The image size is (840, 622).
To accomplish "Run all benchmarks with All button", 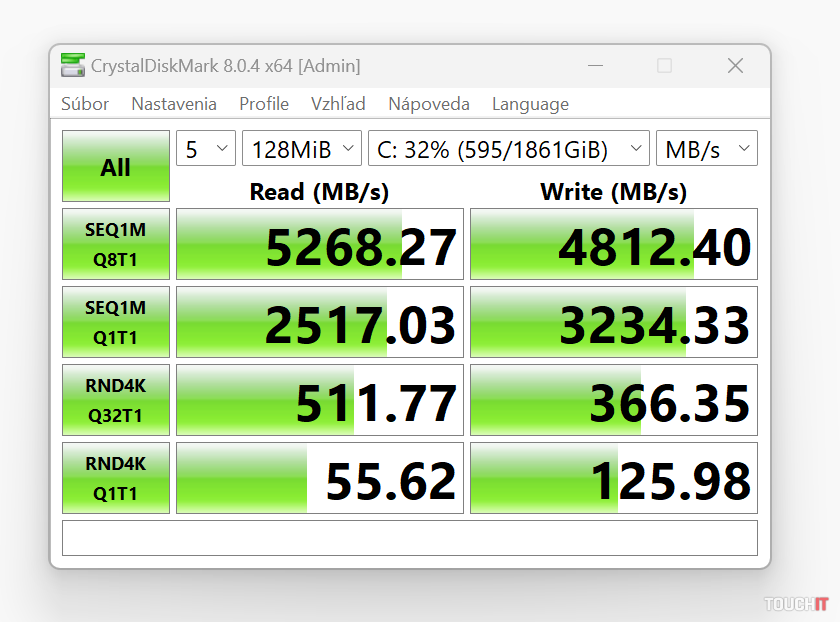I will (116, 167).
